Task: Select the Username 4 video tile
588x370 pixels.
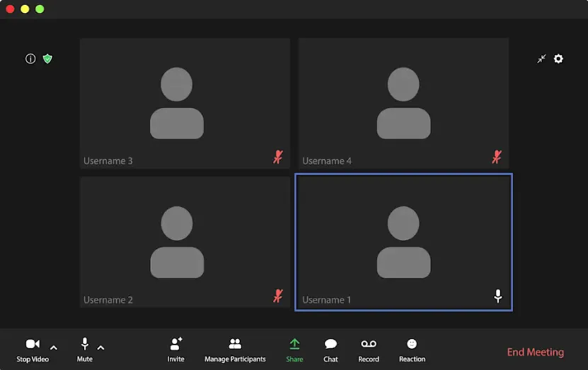Action: point(403,103)
